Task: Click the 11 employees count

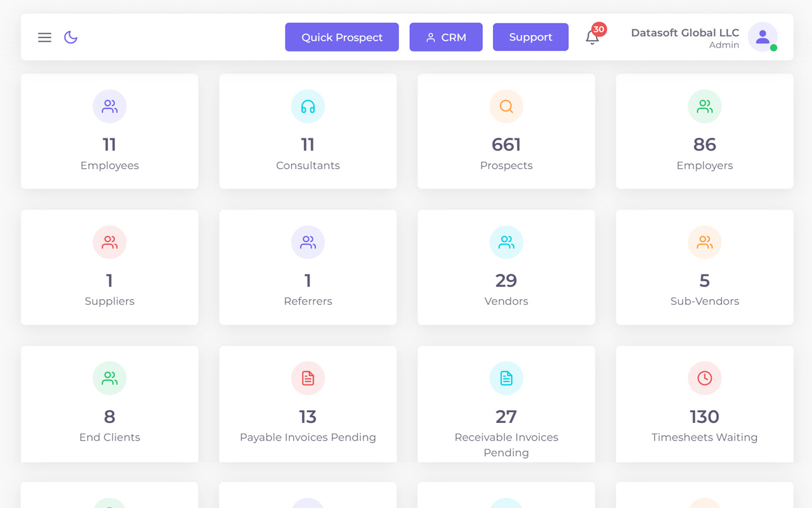Action: 110,145
